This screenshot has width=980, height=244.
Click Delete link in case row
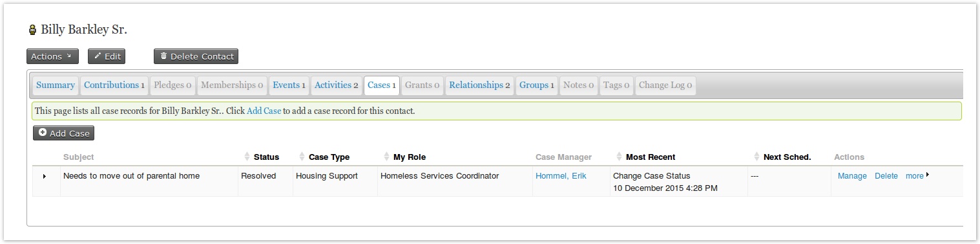pyautogui.click(x=886, y=175)
